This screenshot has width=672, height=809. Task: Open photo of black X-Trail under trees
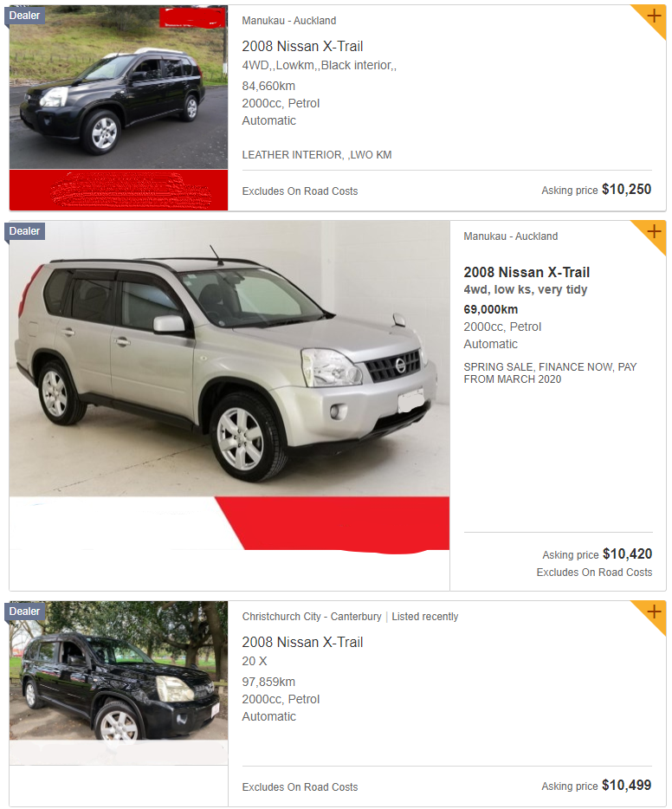(x=119, y=670)
